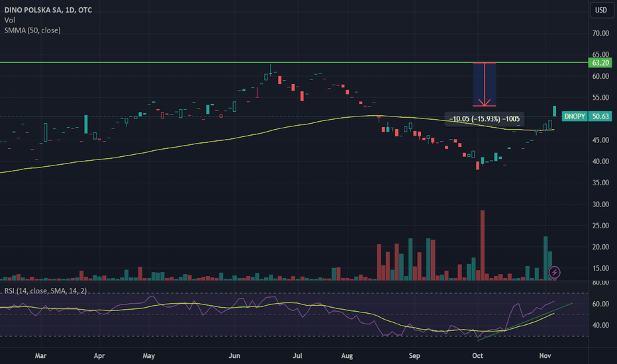This screenshot has width=617, height=364.
Task: Click the red downward price range arrow
Action: click(485, 84)
